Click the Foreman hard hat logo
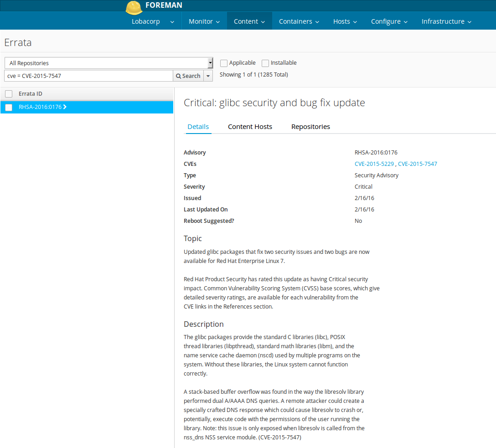 pyautogui.click(x=134, y=7)
